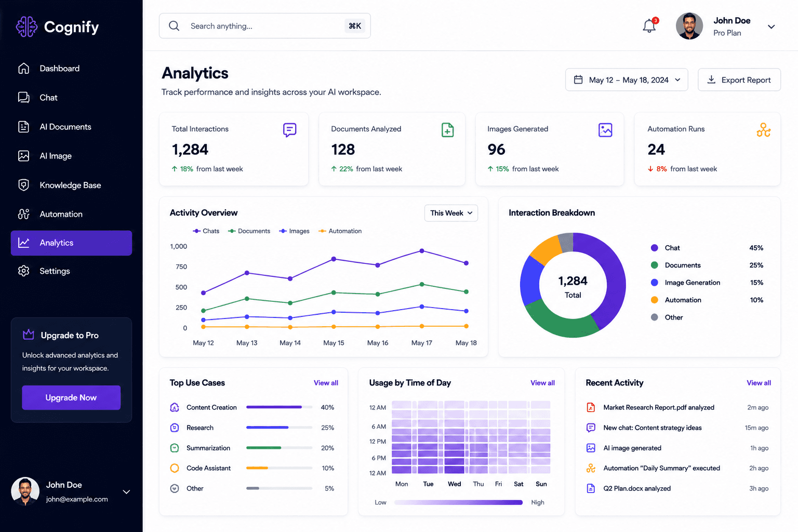Click the Documents Analyzed file-plus icon
This screenshot has height=532, width=798.
tap(447, 130)
